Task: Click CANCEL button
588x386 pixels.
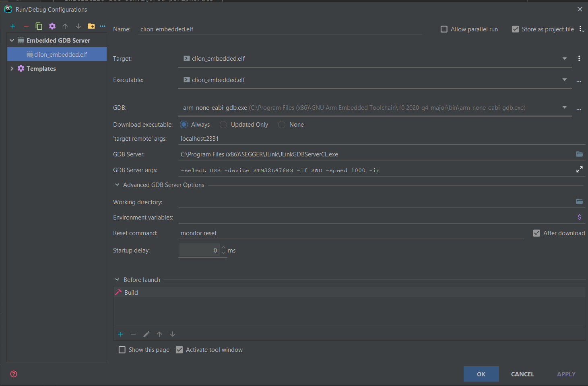Action: 522,374
